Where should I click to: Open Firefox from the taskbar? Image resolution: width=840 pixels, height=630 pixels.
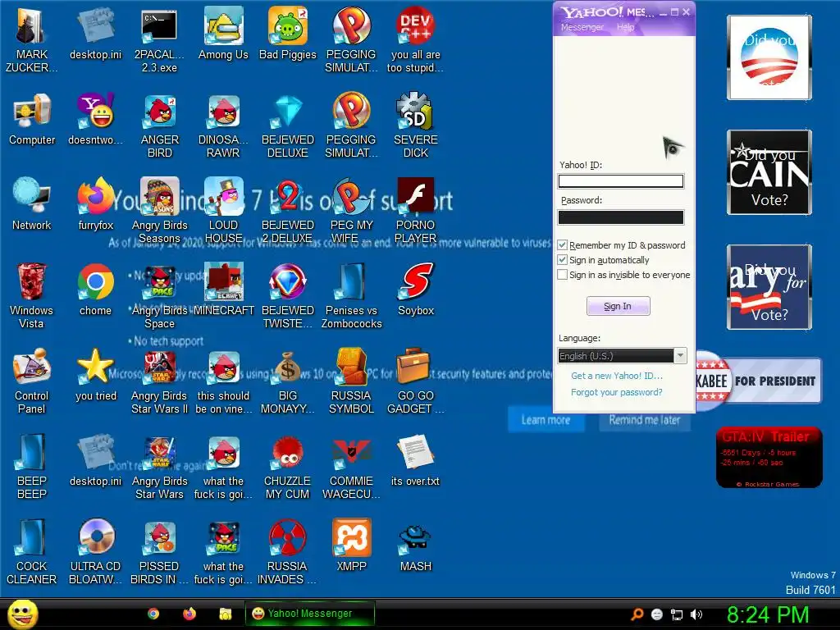tap(189, 614)
